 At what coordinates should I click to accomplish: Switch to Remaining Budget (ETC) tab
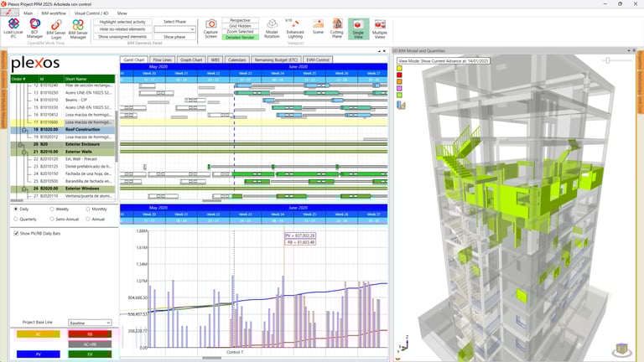coord(276,60)
